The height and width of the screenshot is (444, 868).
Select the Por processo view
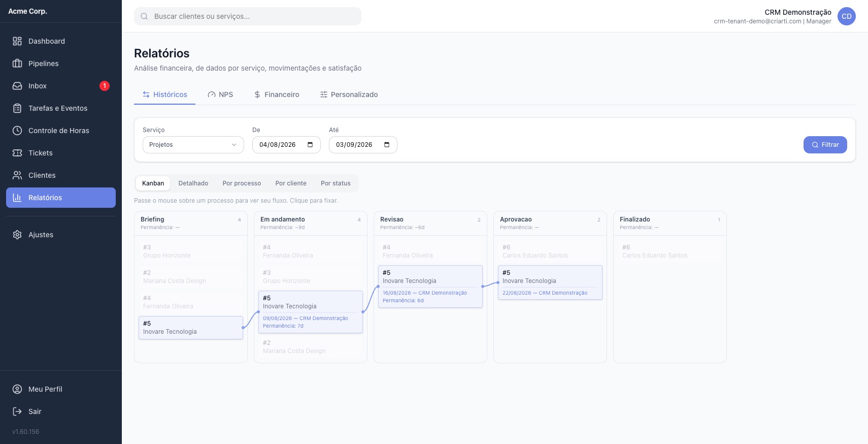(x=242, y=183)
